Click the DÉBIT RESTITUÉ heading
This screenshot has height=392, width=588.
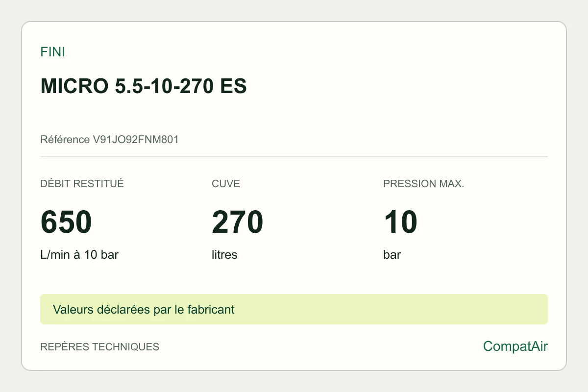click(x=82, y=184)
